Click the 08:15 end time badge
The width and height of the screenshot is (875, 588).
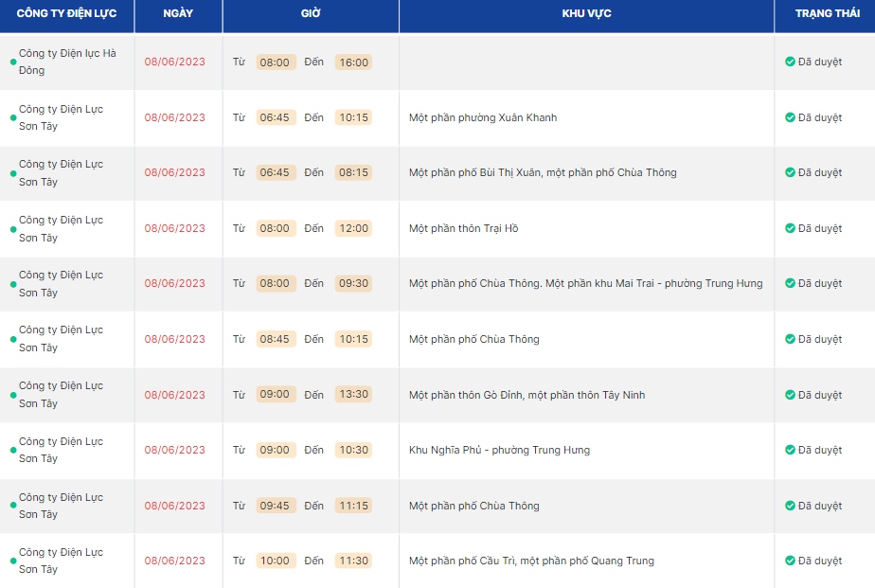(x=354, y=172)
